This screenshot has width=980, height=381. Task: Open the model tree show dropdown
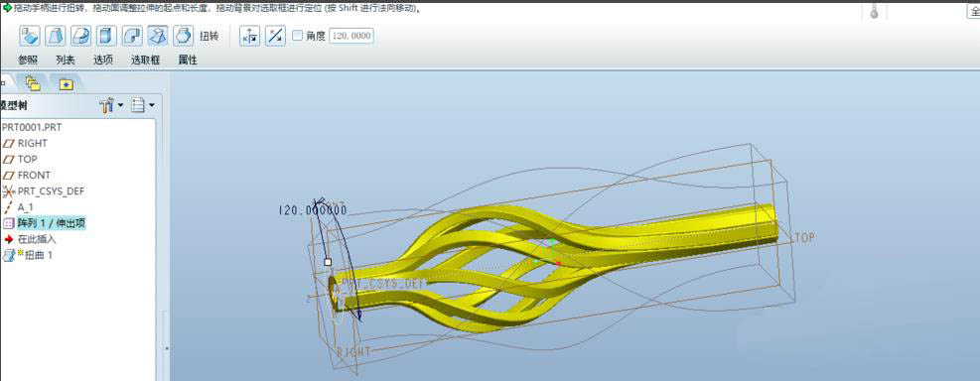click(x=143, y=105)
